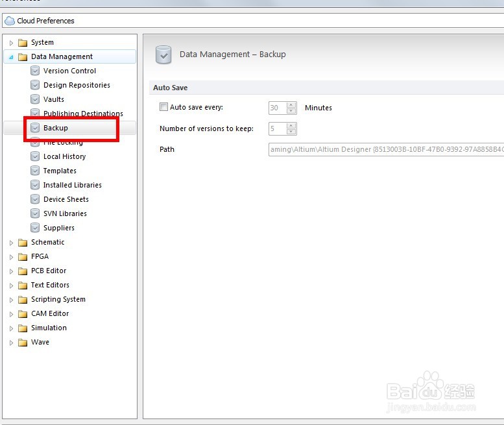Click the Minutes label
Screen dimensions: 504x425
click(x=318, y=108)
